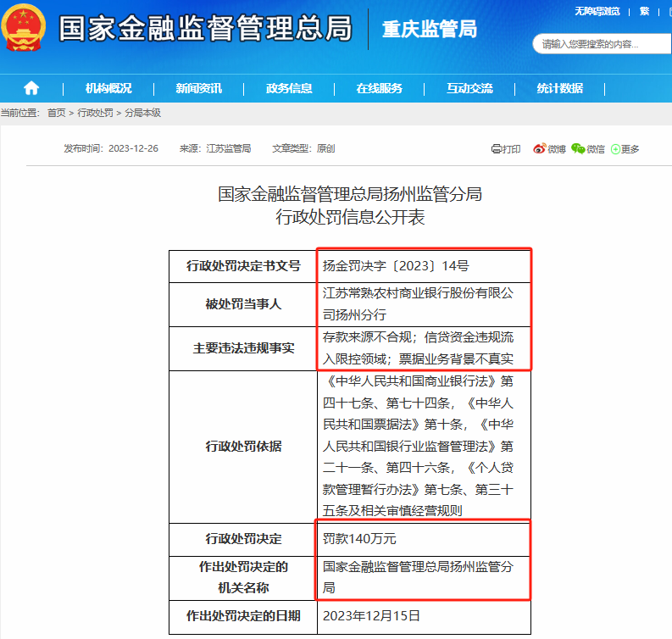Click the 无障碍浏览 link
Screen dimensions: 672x639
coord(597,11)
